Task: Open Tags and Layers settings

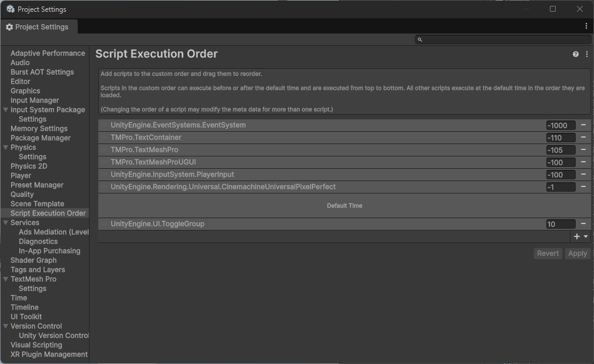Action: click(38, 270)
